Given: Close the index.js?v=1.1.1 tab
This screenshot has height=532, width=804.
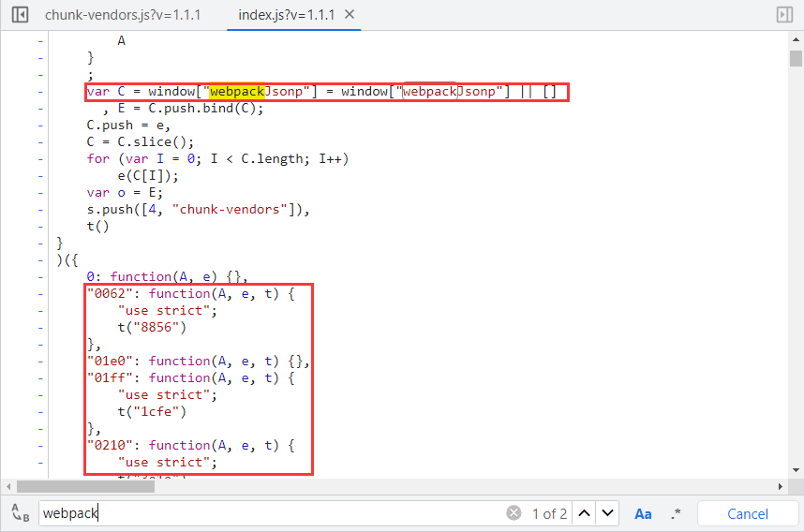Looking at the screenshot, I should coord(350,15).
